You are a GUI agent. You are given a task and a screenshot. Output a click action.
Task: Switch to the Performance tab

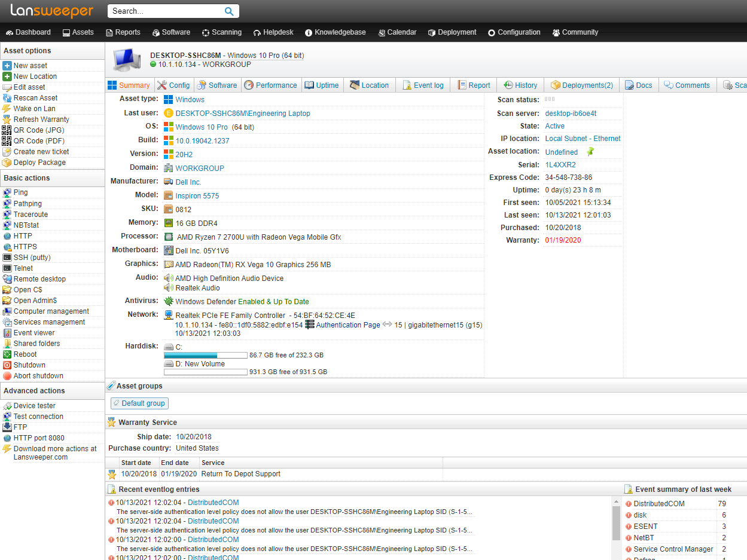click(270, 85)
